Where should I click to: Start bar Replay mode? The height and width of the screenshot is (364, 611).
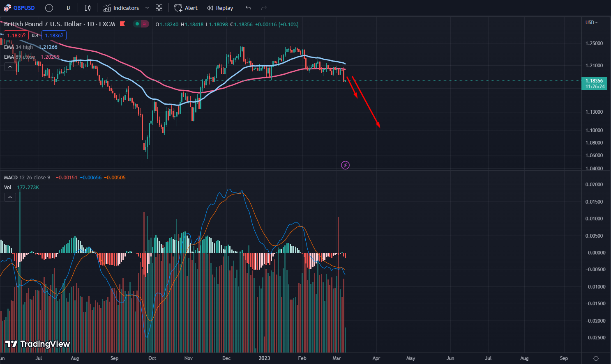tap(220, 8)
